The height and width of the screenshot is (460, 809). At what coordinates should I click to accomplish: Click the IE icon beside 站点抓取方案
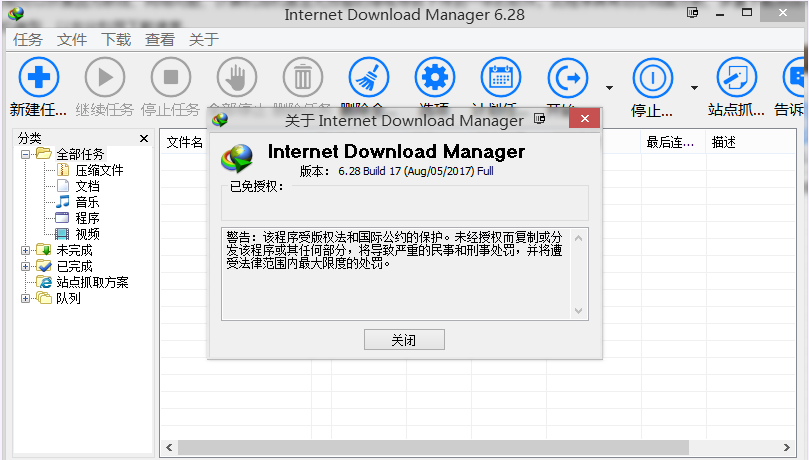pos(44,282)
